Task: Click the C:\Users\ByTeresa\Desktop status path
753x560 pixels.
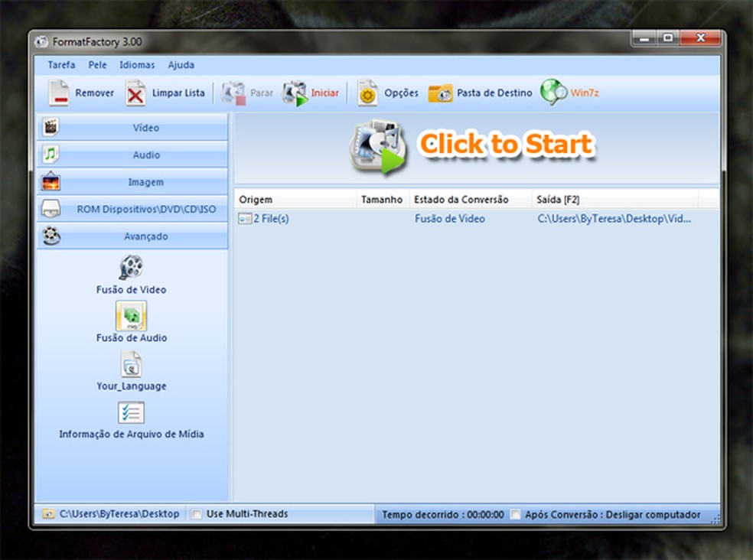Action: pos(119,514)
